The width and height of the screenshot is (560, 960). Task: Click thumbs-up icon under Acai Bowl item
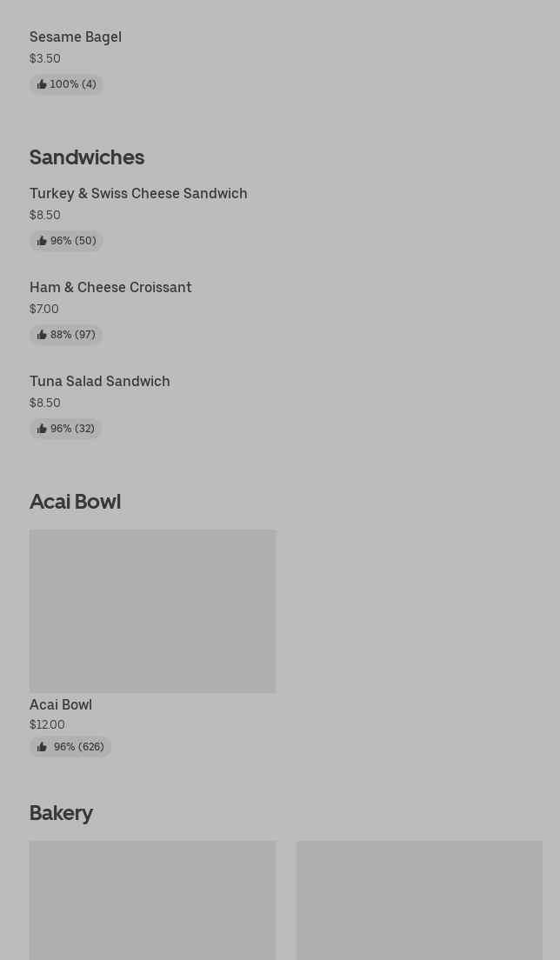pos(42,747)
